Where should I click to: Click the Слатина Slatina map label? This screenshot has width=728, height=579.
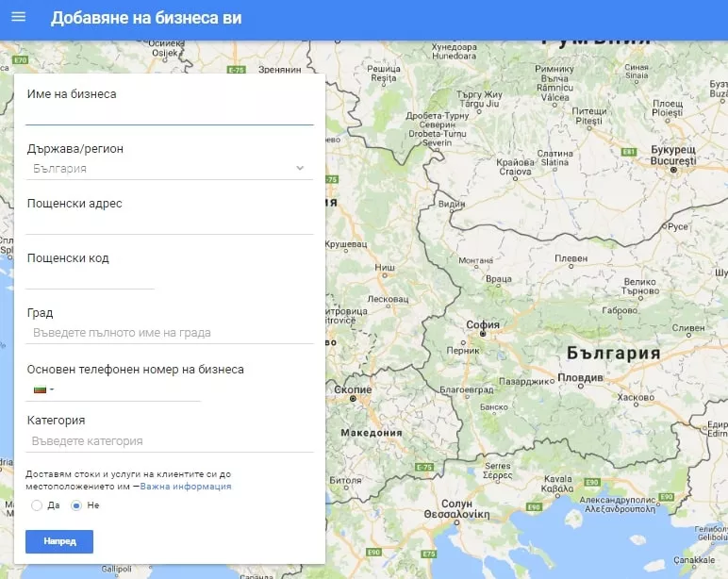tap(554, 157)
